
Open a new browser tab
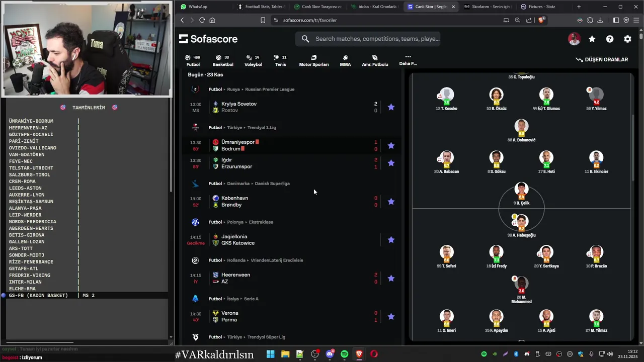point(579,7)
